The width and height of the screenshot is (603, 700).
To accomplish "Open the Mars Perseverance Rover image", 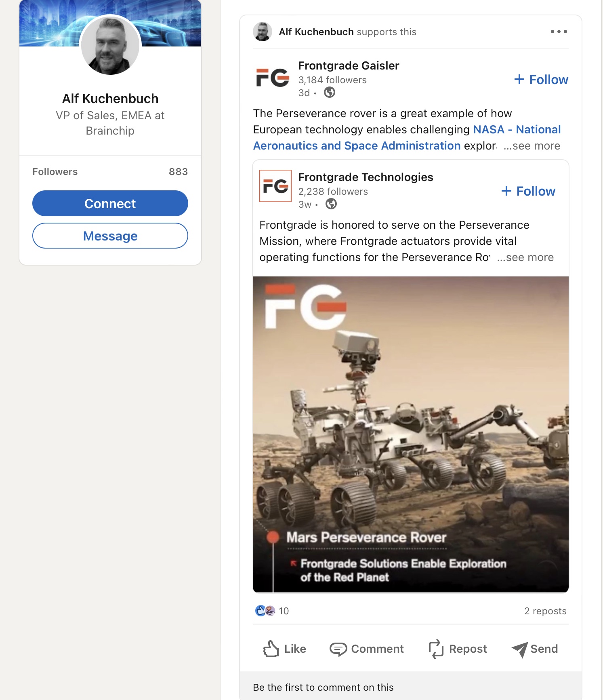I will click(411, 434).
